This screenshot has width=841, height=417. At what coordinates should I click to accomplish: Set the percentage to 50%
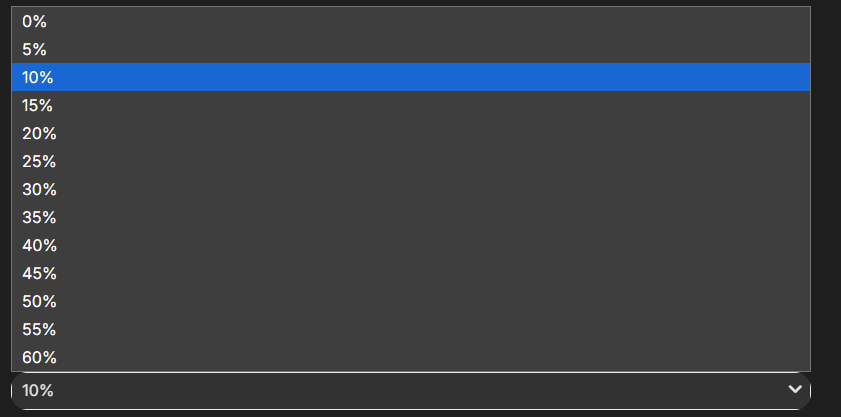click(x=411, y=301)
